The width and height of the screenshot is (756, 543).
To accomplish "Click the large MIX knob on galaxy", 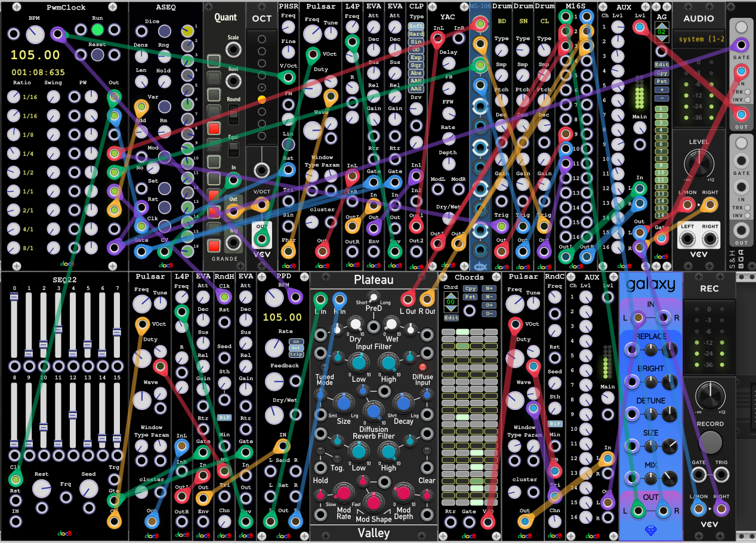I will click(x=669, y=478).
